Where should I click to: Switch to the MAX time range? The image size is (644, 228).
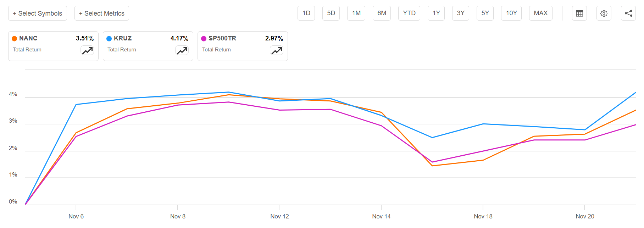[540, 13]
